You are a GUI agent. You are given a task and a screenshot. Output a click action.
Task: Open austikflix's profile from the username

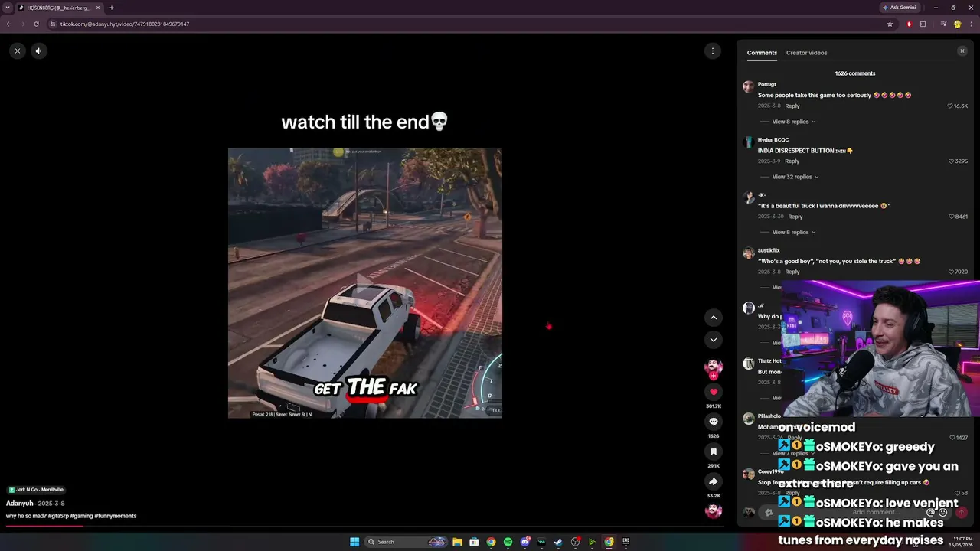click(769, 250)
